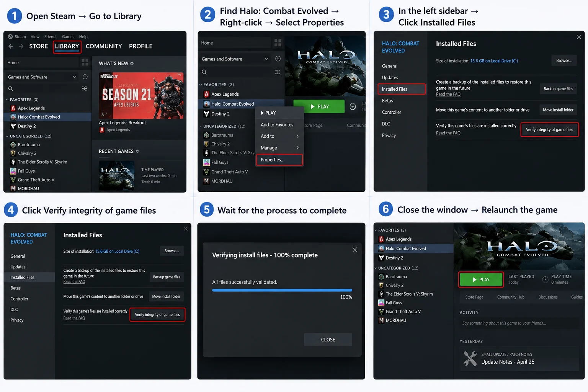Click the Grand Theft Auto V icon in step 6 list
Image resolution: width=588 pixels, height=392 pixels.
pos(381,312)
